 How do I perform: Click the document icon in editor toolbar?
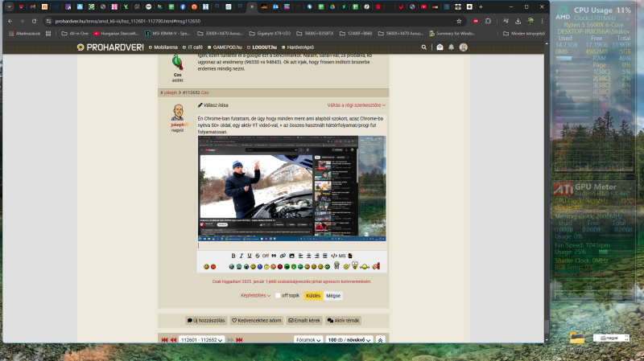coord(350,256)
